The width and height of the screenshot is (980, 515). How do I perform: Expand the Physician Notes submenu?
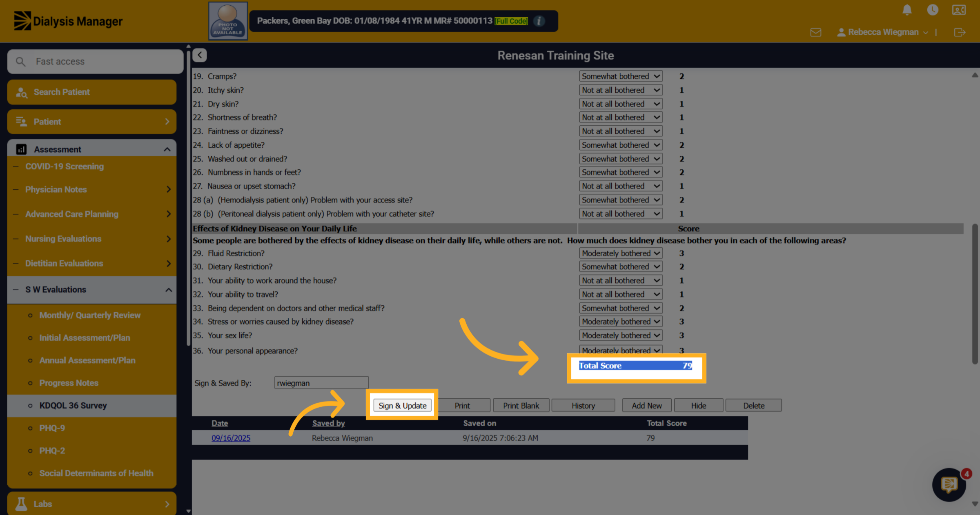(x=169, y=189)
